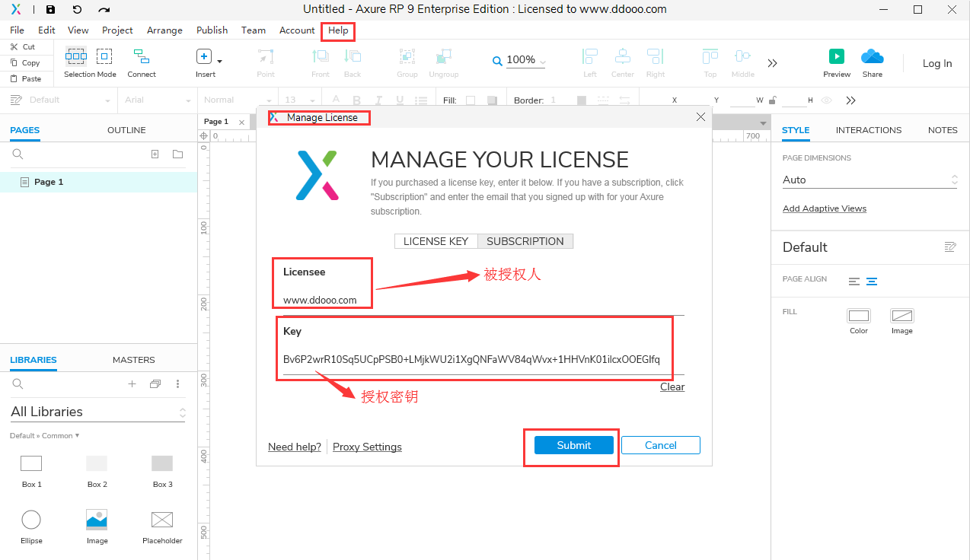Switch to the SUBSCRIPTION tab

(525, 240)
